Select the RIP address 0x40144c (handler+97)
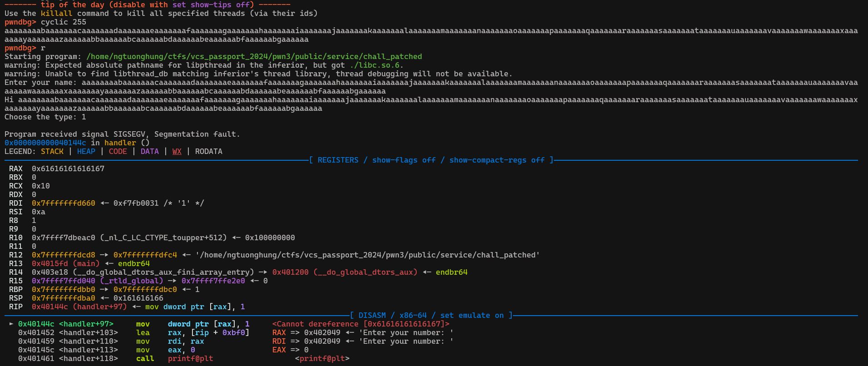 pyautogui.click(x=79, y=307)
